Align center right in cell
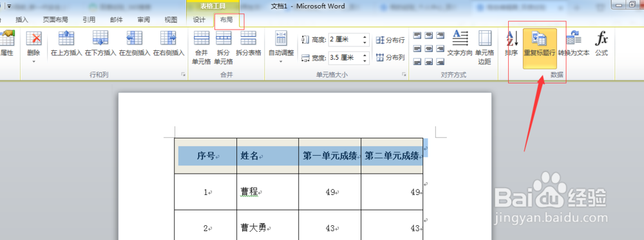The height and width of the screenshot is (240, 644). tap(440, 48)
